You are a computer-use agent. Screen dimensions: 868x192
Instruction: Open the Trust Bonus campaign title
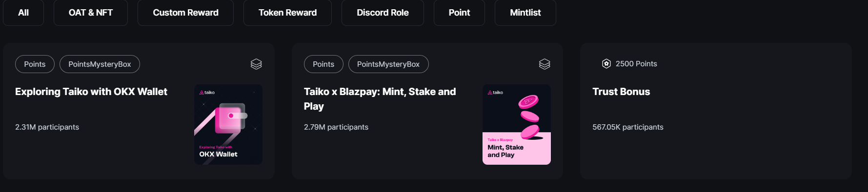[621, 92]
